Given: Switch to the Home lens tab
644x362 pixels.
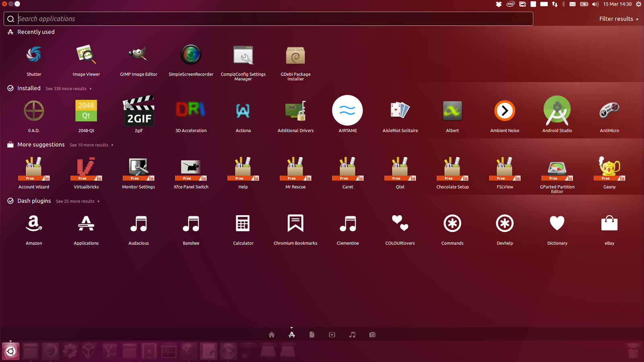Looking at the screenshot, I should click(271, 334).
